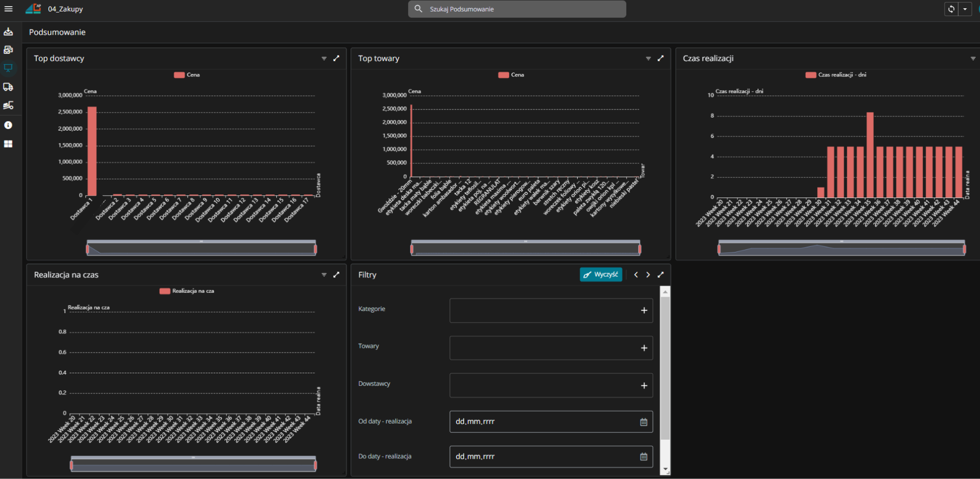Click the refresh icon in top bar
This screenshot has height=479, width=980.
tap(951, 9)
